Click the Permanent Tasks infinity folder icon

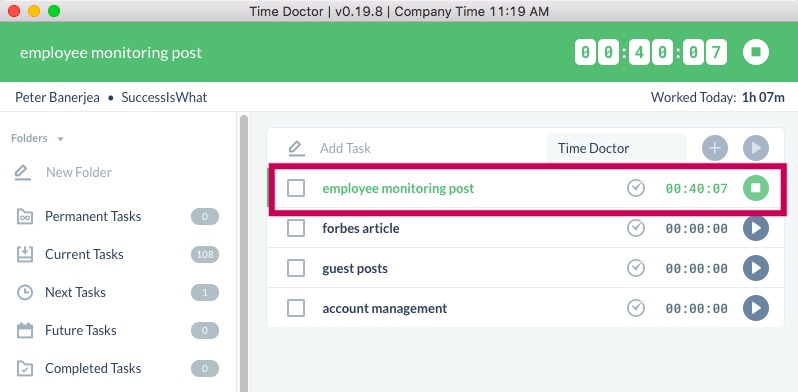click(25, 216)
